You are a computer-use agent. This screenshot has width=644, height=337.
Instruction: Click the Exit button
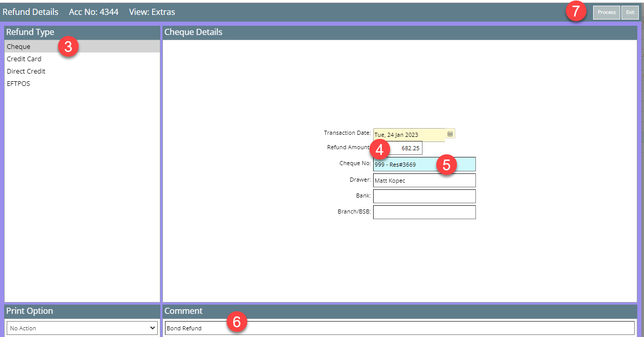[630, 12]
